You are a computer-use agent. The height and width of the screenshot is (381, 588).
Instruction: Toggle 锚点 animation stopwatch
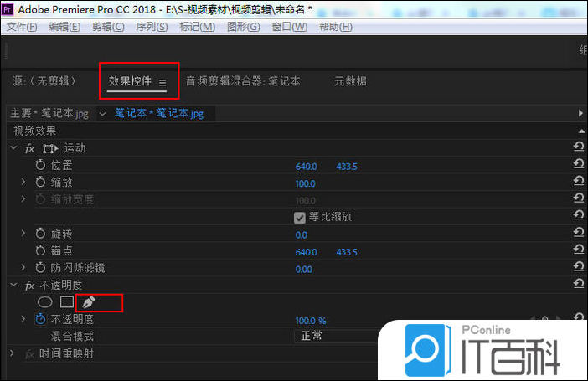coord(40,250)
